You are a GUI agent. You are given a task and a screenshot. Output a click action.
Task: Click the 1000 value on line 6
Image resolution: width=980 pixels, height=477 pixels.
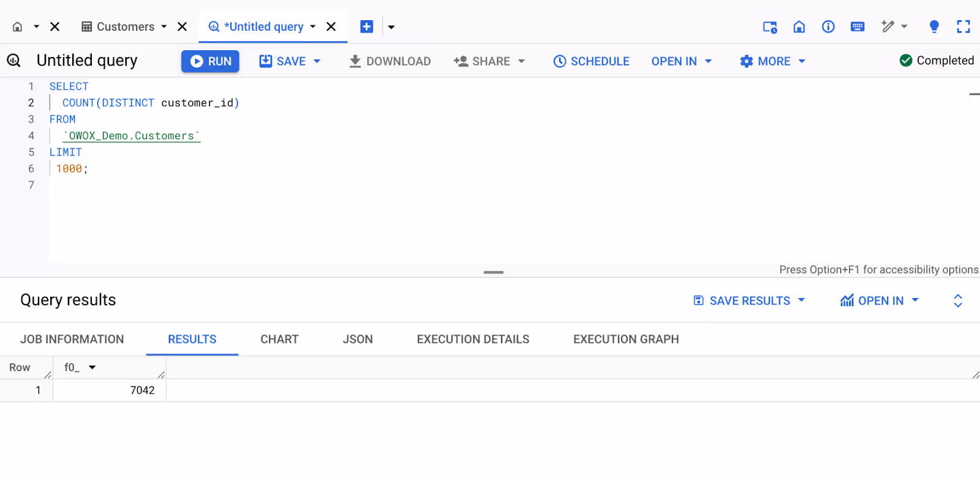pyautogui.click(x=69, y=169)
